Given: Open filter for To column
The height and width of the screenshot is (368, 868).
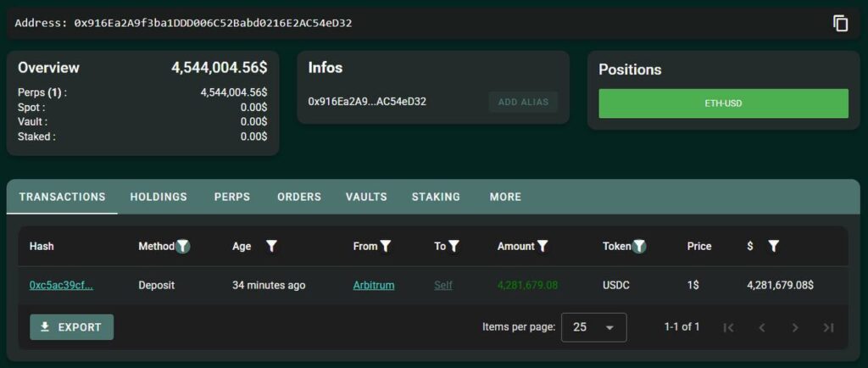Looking at the screenshot, I should click(x=453, y=246).
